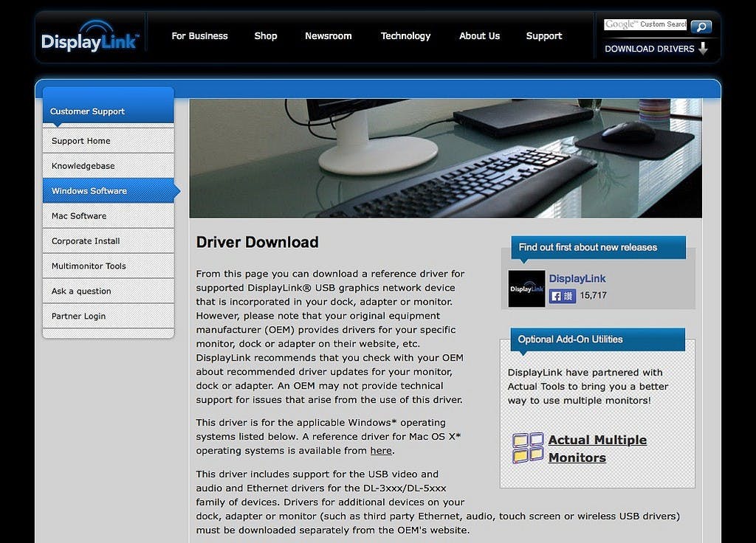Open Partner Login in the sidebar
Image resolution: width=756 pixels, height=543 pixels.
[x=108, y=316]
